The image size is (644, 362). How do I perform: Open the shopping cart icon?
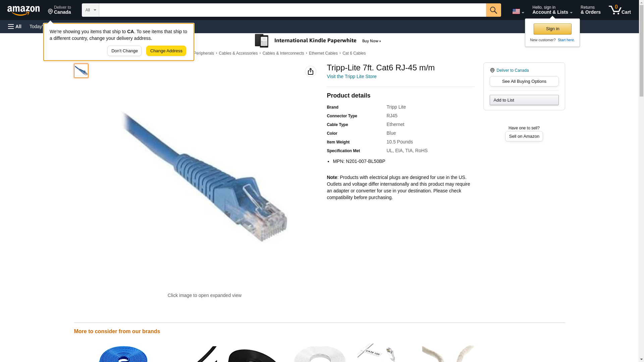coord(620,10)
